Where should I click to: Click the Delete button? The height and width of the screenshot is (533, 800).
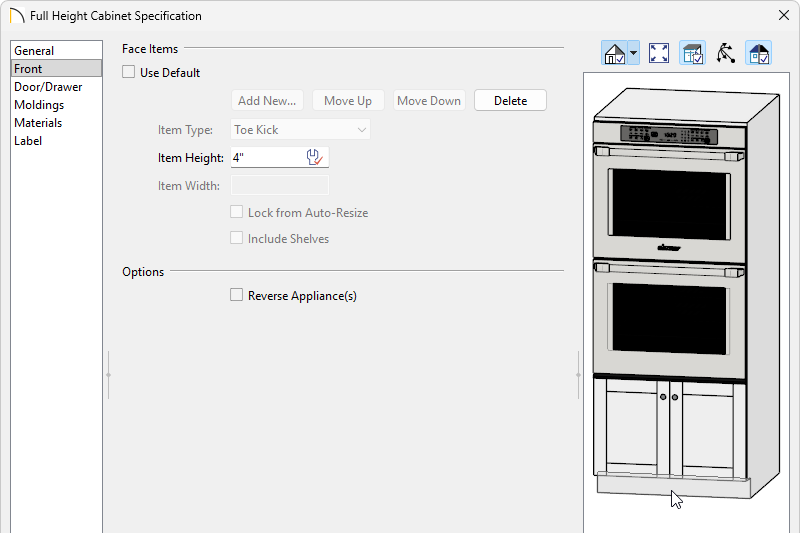coord(510,100)
